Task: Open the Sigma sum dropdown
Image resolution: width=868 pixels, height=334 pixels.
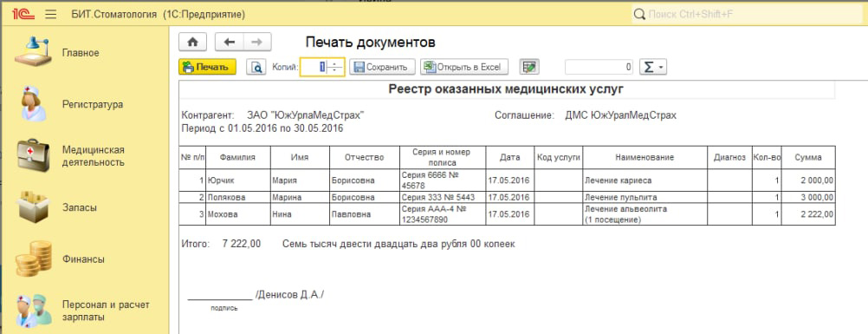Action: tap(653, 67)
